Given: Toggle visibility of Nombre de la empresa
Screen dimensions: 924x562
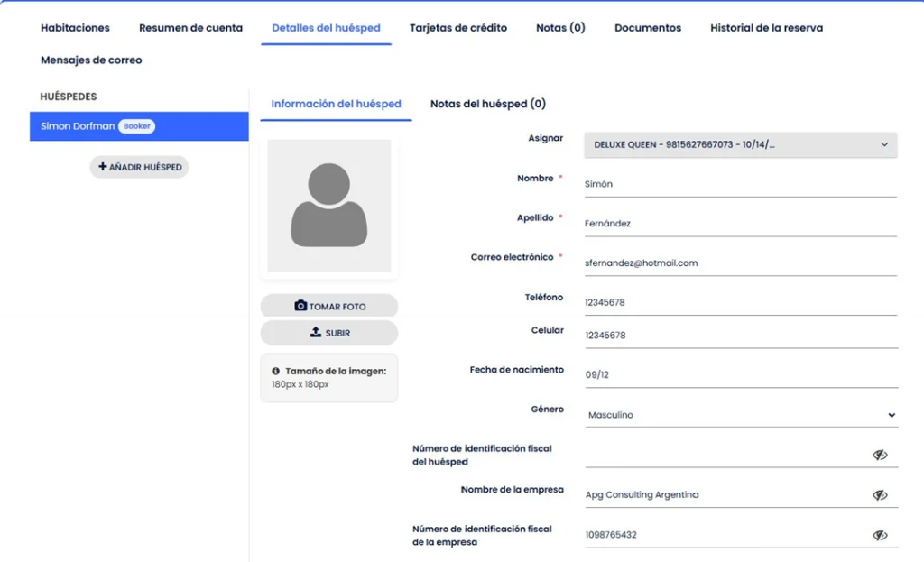Looking at the screenshot, I should 880,494.
